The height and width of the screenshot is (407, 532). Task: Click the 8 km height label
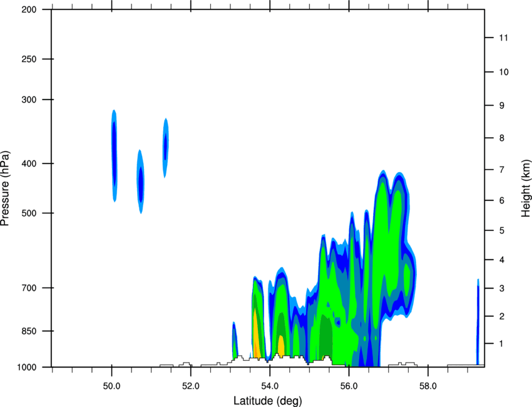[x=502, y=138]
